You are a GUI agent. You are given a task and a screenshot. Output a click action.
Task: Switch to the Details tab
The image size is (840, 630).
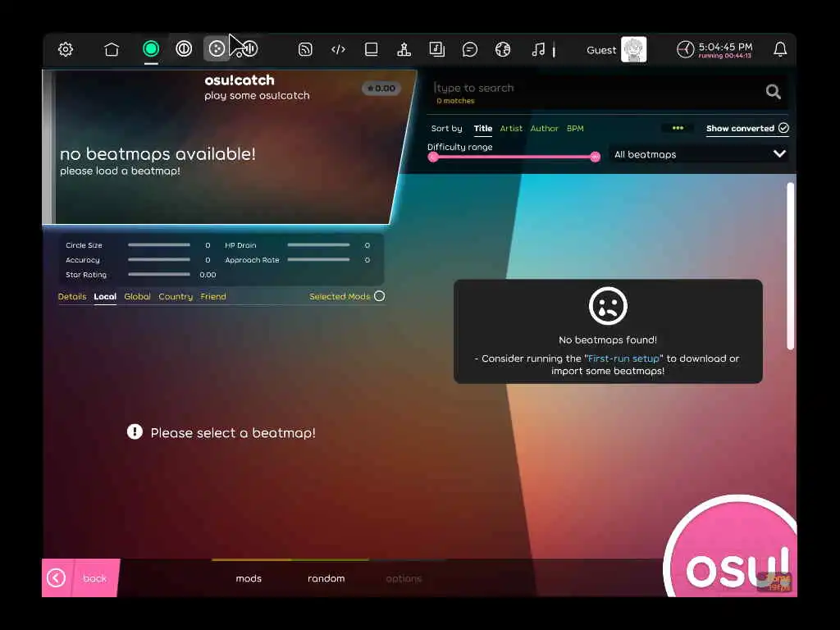point(72,297)
